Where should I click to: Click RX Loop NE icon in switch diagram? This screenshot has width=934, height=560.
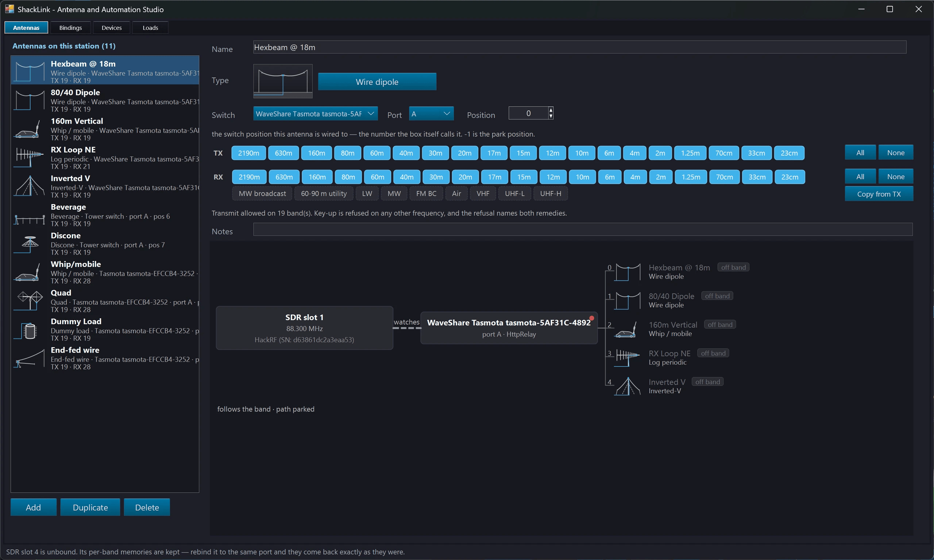(x=628, y=358)
